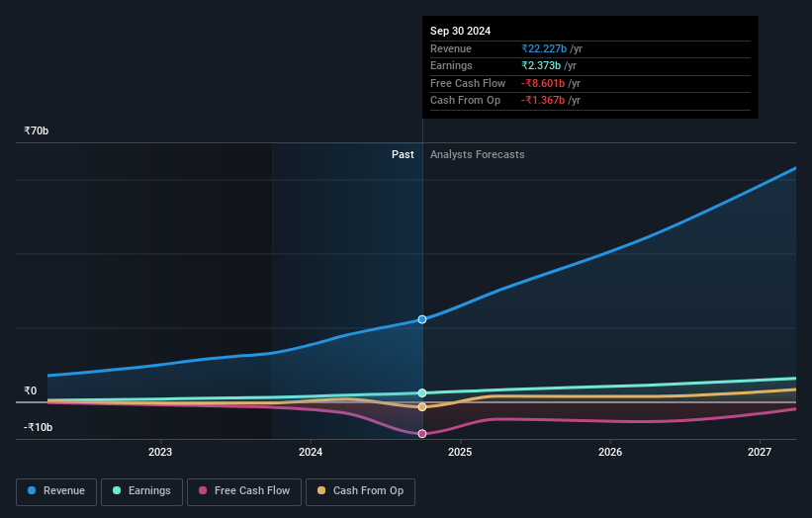Toggle the Free Cash Flow legend button
The image size is (812, 518).
244,491
